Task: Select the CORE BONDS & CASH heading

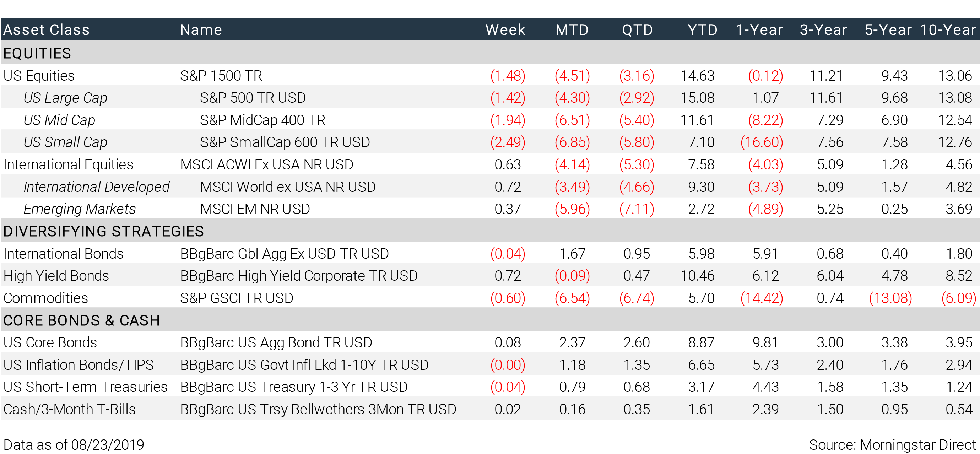Action: [x=81, y=320]
